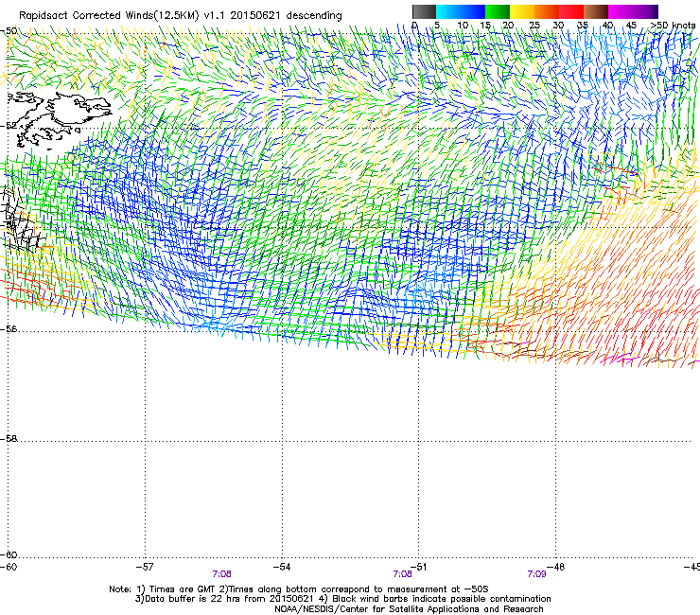Viewport: 700px width, 615px height.
Task: Click the purple '7:09' time label
Action: click(536, 574)
